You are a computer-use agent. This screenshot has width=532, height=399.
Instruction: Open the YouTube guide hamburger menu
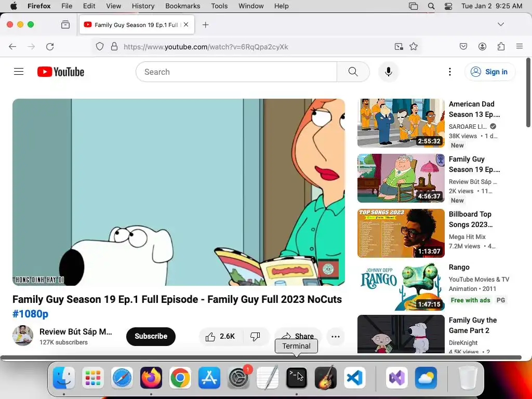[19, 72]
